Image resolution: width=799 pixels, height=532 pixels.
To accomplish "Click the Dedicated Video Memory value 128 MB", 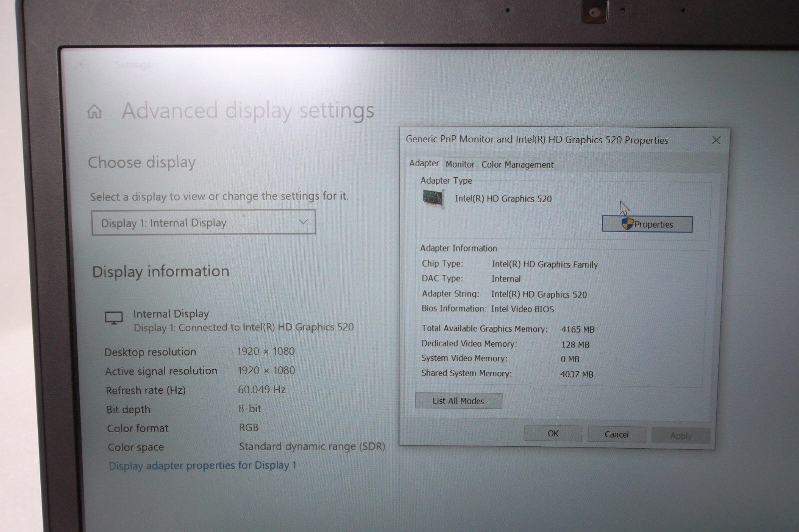I will (575, 344).
